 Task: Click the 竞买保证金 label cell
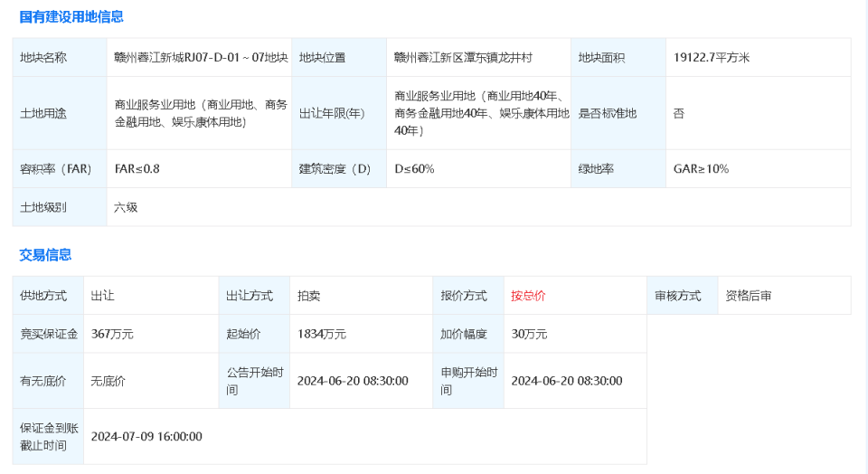(48, 334)
